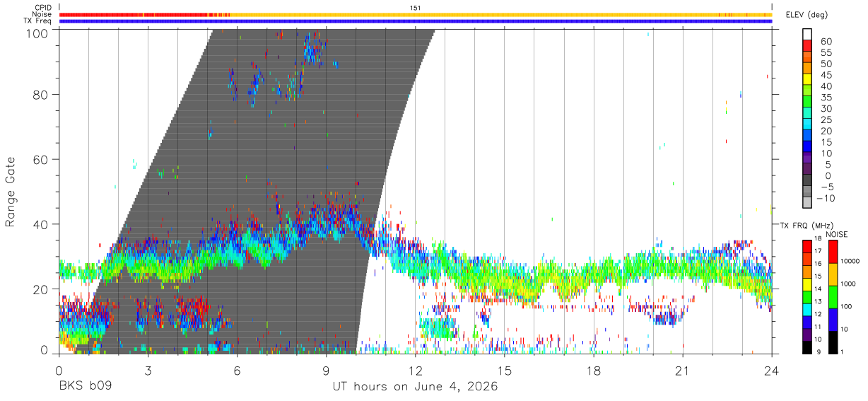
Task: Pick the green segment of NOISE colorbar
Action: [833, 296]
